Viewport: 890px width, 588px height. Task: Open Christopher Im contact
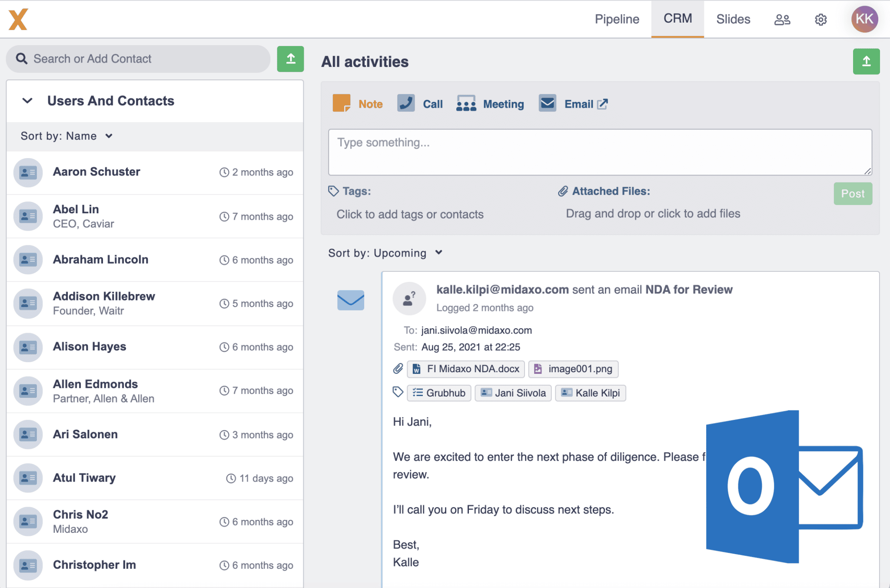[155, 565]
